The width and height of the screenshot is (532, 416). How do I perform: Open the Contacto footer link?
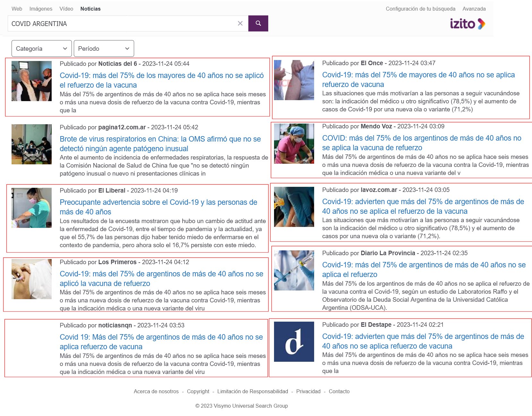pyautogui.click(x=339, y=391)
